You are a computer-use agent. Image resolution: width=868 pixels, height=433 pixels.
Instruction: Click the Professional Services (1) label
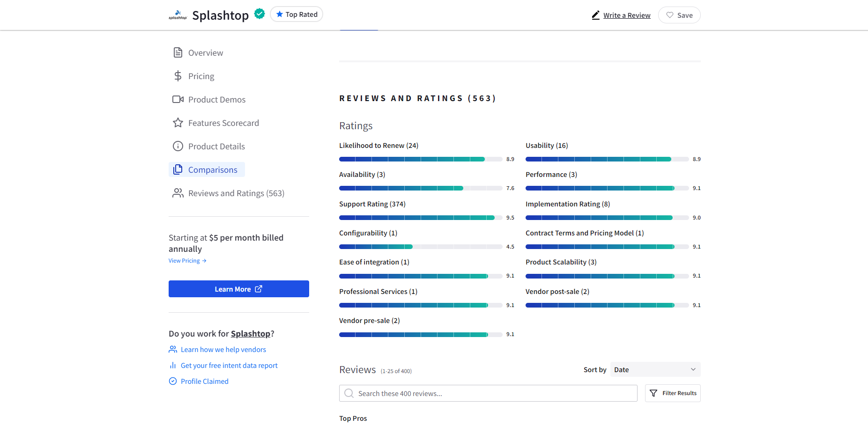[378, 292]
